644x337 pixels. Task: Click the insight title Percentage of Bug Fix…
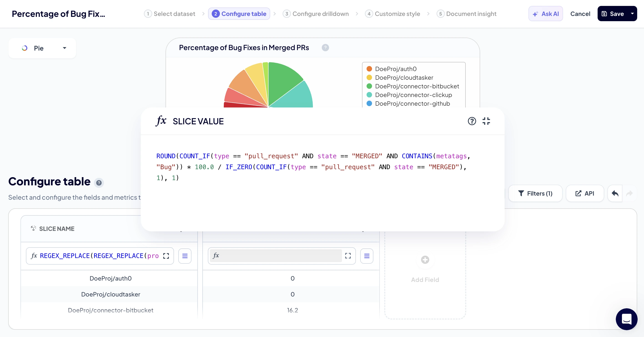[58, 14]
